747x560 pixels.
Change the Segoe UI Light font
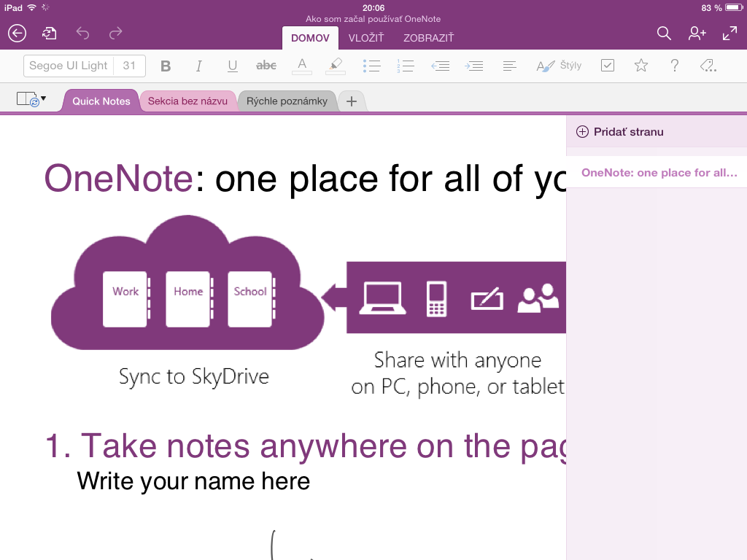click(x=69, y=66)
